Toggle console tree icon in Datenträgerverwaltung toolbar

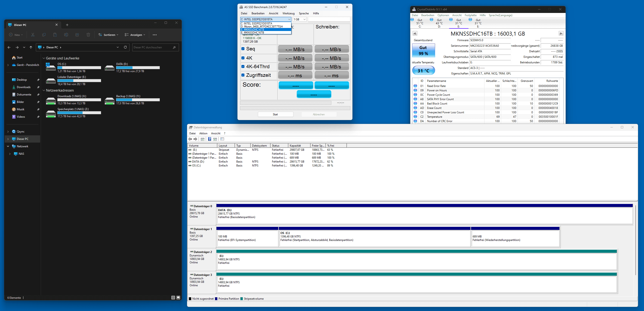pyautogui.click(x=203, y=139)
